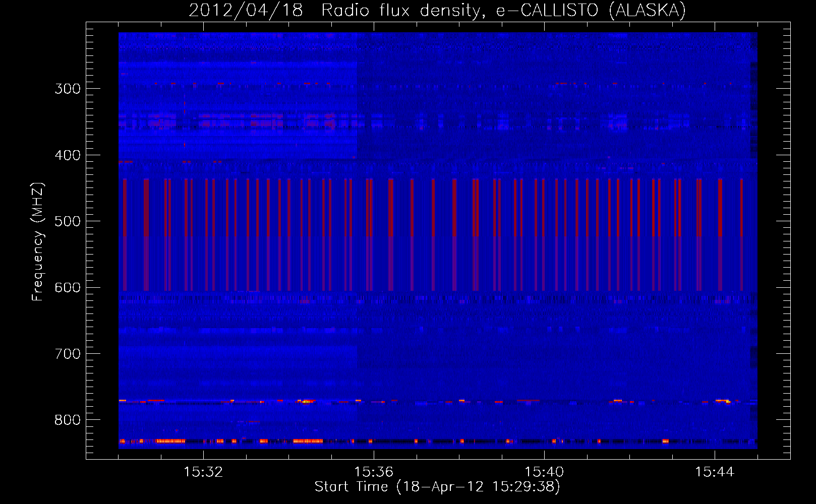Click the 15:32 time tick label

pyautogui.click(x=203, y=472)
